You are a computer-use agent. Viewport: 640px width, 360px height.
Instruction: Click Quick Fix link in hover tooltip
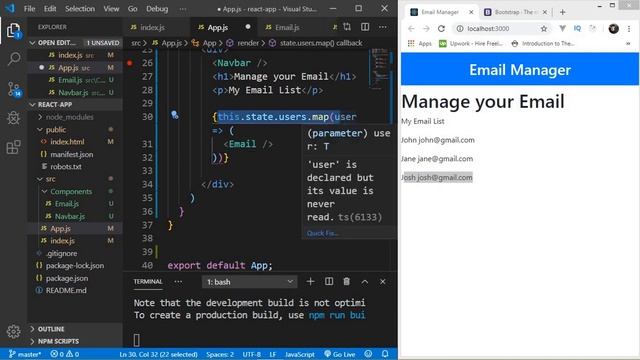[x=322, y=233]
